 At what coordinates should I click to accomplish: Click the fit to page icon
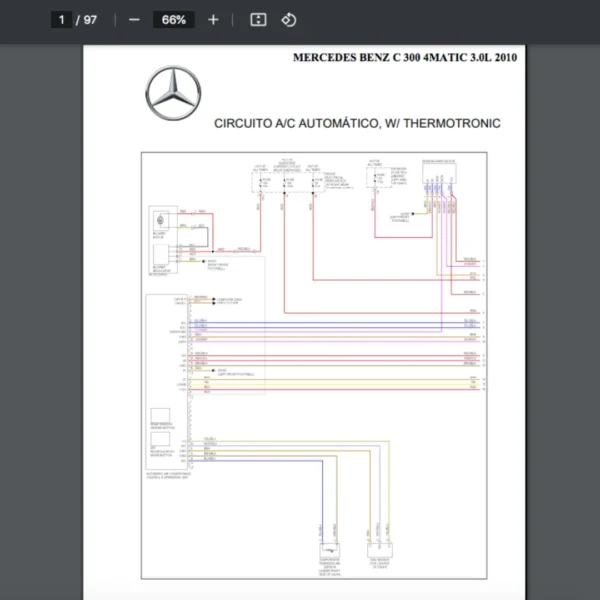[x=258, y=20]
